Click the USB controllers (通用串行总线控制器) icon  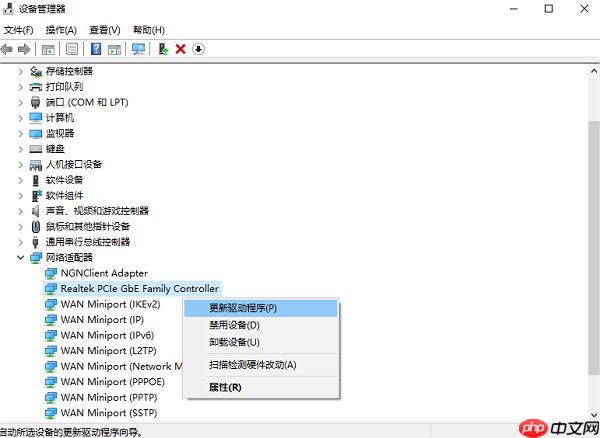[x=36, y=242]
